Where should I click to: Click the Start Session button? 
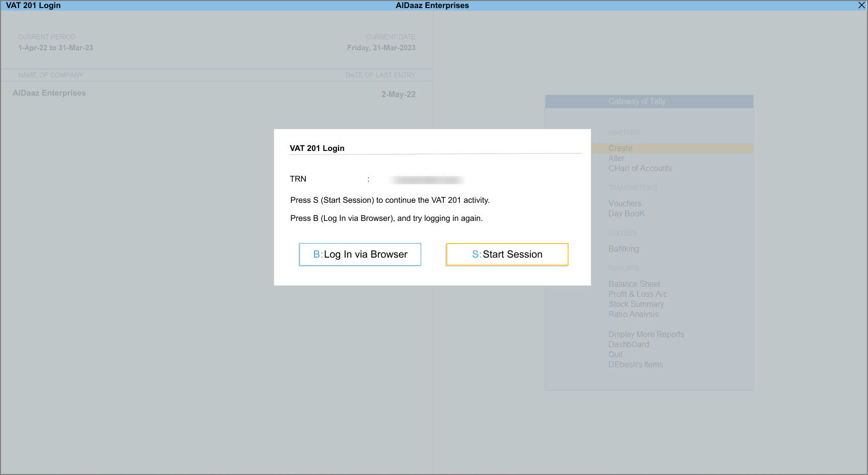[x=507, y=254]
